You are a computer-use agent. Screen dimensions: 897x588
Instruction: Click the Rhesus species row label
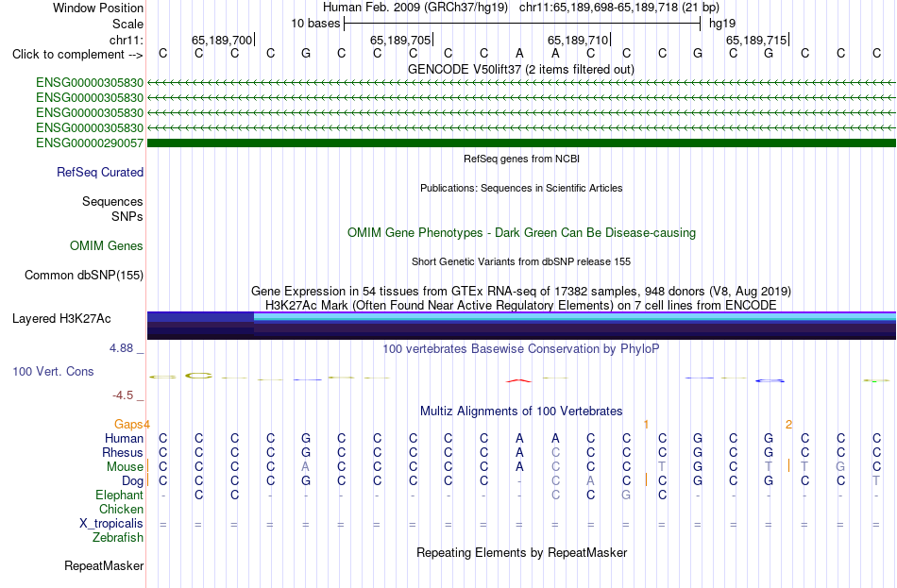click(123, 453)
